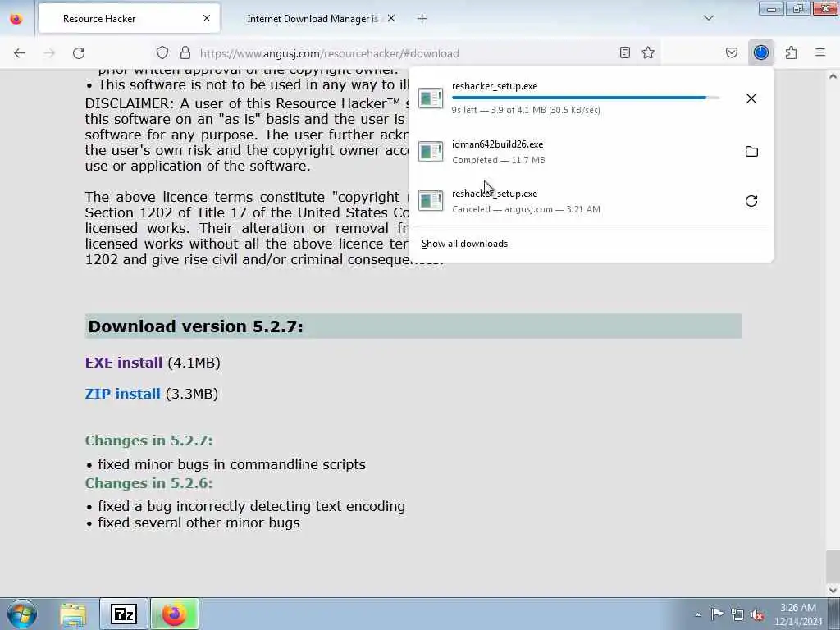Viewport: 840px width, 630px height.
Task: Close the Internet Download Manager tab
Action: tap(391, 18)
